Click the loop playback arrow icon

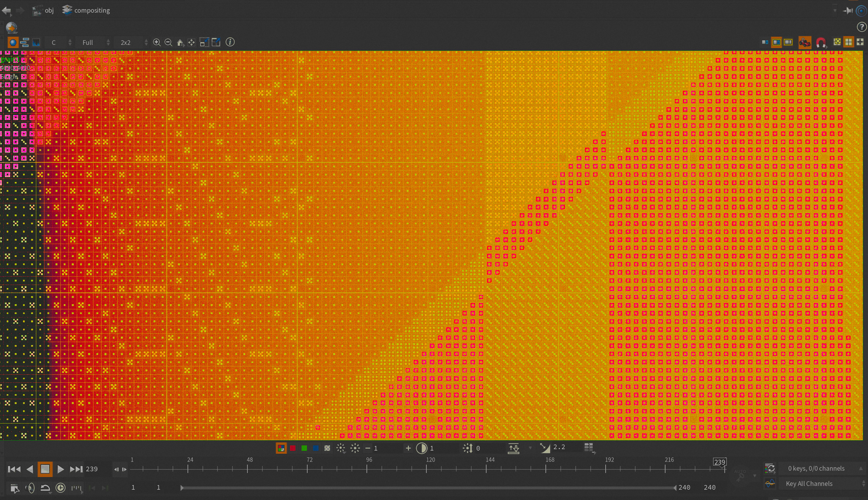click(x=45, y=488)
